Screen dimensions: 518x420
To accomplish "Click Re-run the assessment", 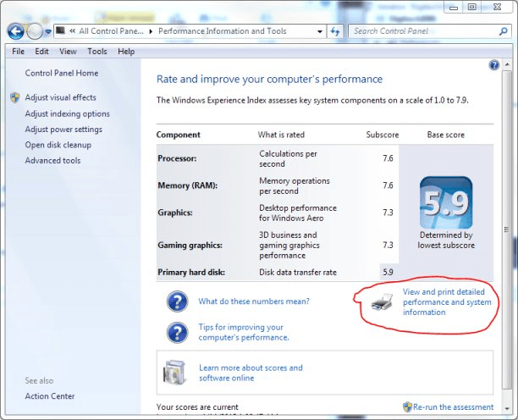I will [454, 407].
